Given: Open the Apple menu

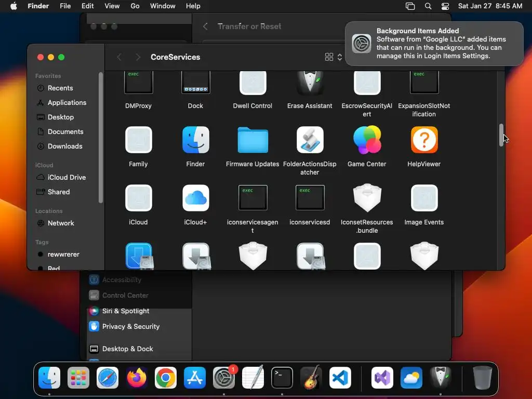Looking at the screenshot, I should click(14, 6).
